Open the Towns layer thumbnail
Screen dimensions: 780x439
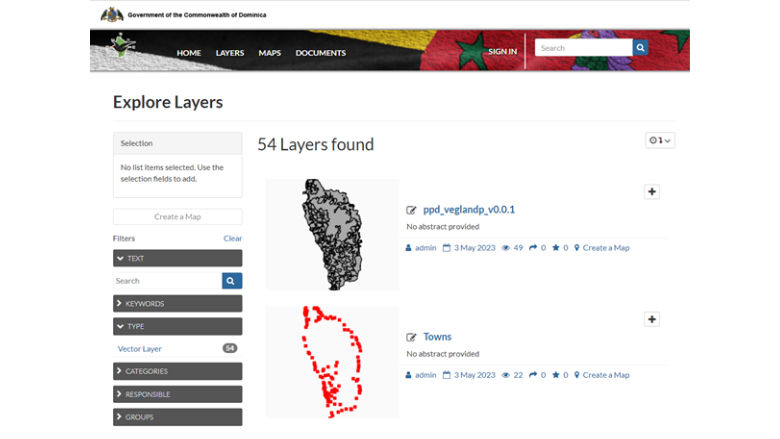pyautogui.click(x=331, y=362)
